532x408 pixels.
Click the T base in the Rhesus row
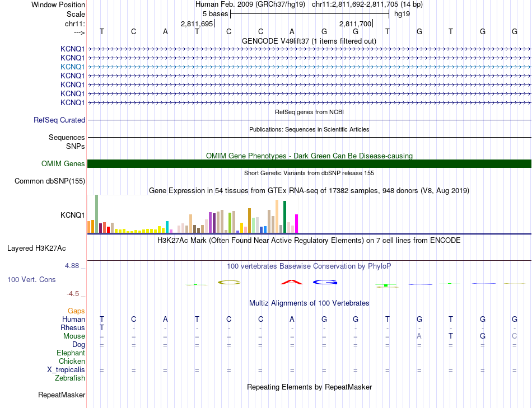point(102,327)
